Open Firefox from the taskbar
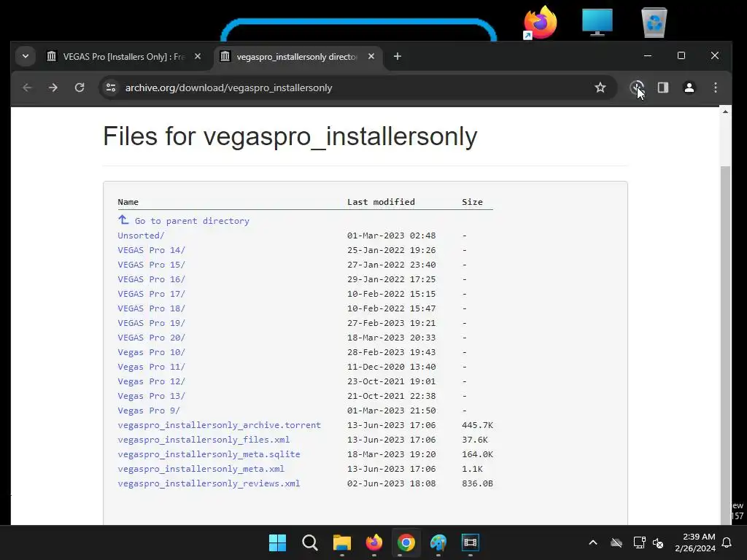Image resolution: width=747 pixels, height=560 pixels. tap(374, 542)
